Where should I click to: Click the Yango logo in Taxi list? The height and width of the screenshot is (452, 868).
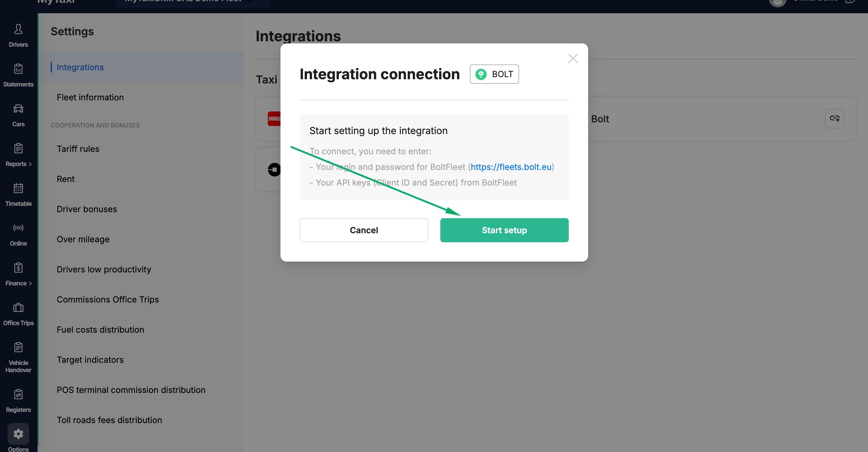pos(274,118)
